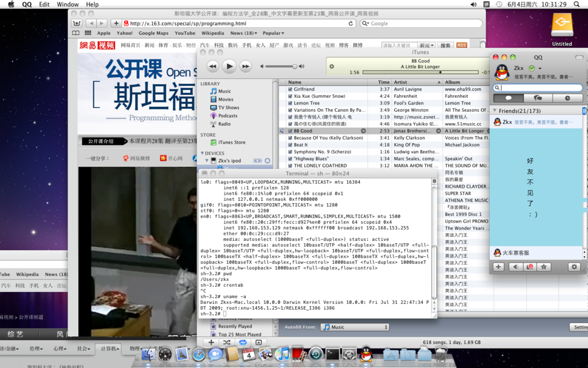This screenshot has height=368, width=588.
Task: Show all bookmarks via the book icon
Action: [x=76, y=33]
